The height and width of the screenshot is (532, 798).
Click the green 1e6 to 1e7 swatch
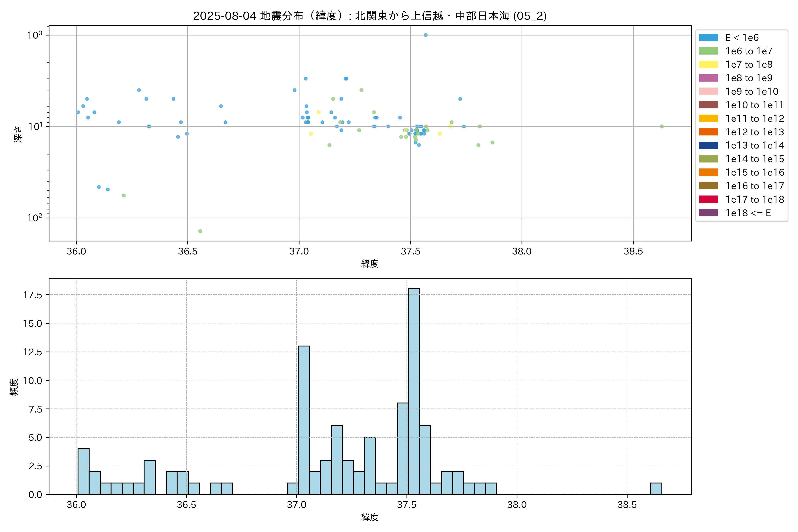click(x=708, y=51)
